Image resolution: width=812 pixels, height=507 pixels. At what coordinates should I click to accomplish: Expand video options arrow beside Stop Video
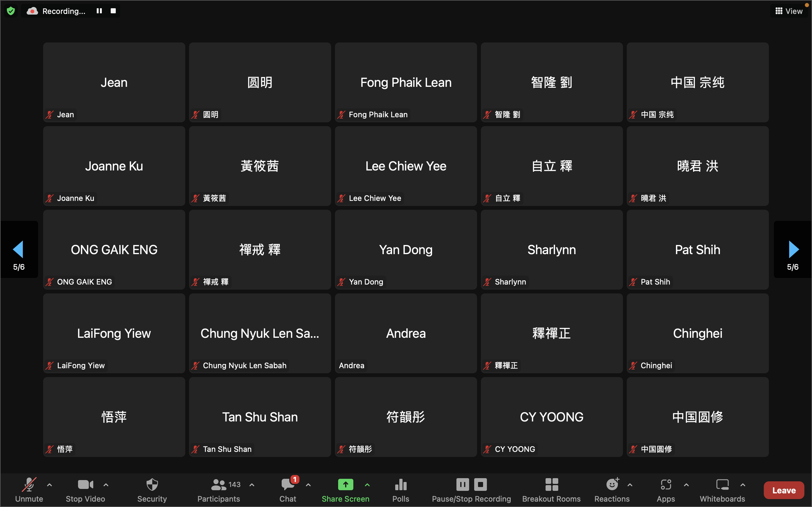click(x=106, y=485)
